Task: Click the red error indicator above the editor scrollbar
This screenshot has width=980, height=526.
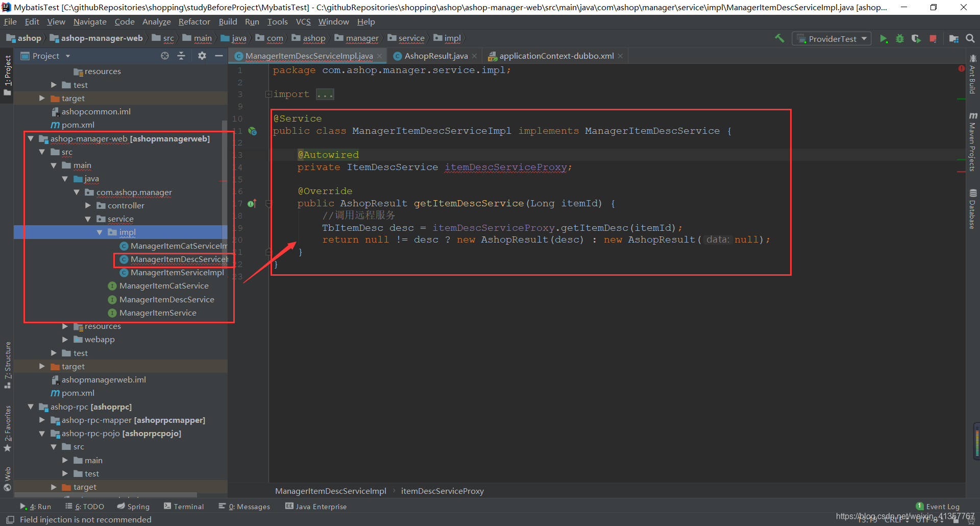Action: click(x=961, y=68)
